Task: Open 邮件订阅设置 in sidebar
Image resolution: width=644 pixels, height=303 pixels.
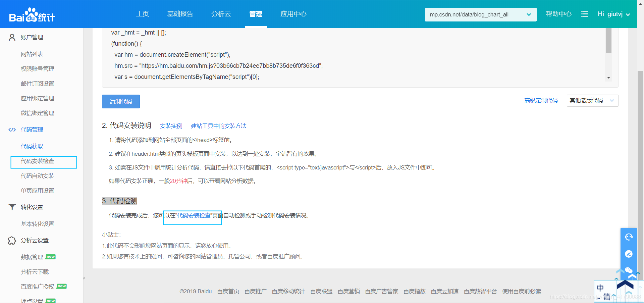Action: pyautogui.click(x=38, y=84)
